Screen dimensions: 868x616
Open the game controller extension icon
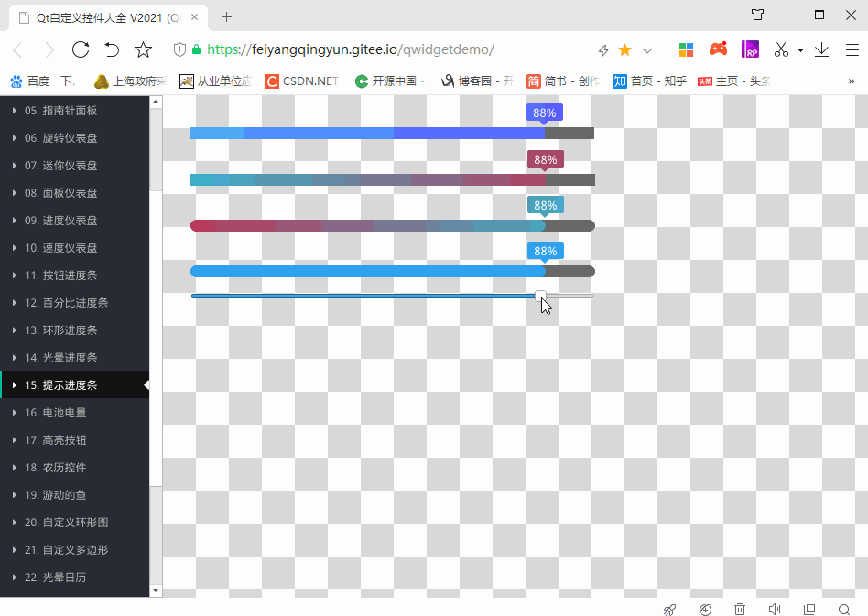point(719,49)
